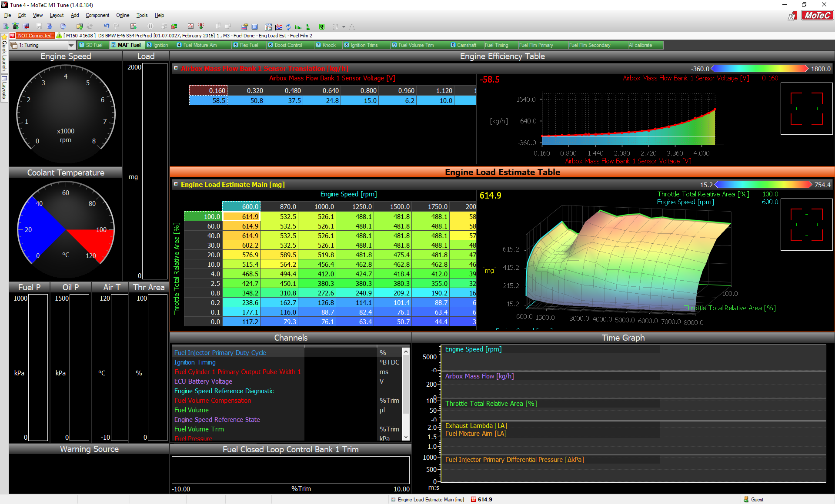
Task: Click the first toolbar icon with green arrow
Action: coord(6,27)
